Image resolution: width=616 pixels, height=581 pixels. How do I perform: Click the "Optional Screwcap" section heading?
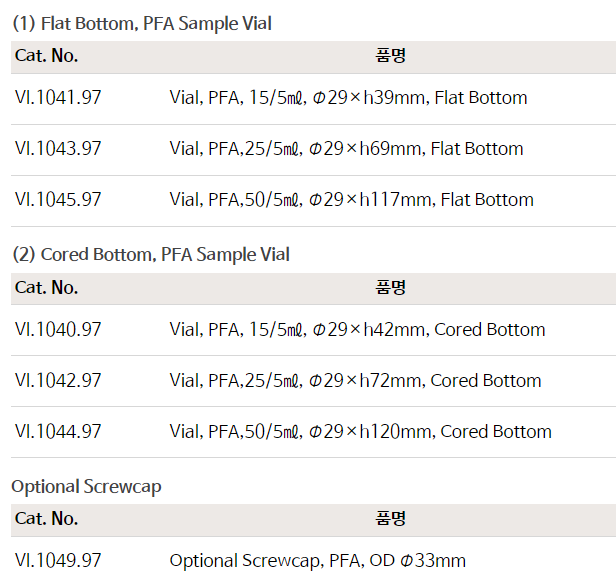[86, 487]
